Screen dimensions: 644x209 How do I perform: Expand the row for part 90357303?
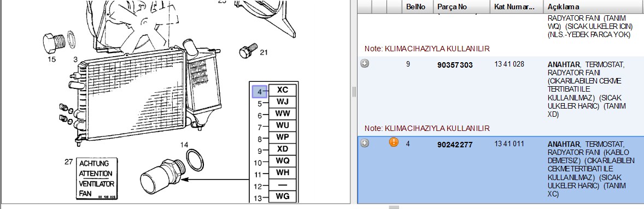tap(364, 63)
